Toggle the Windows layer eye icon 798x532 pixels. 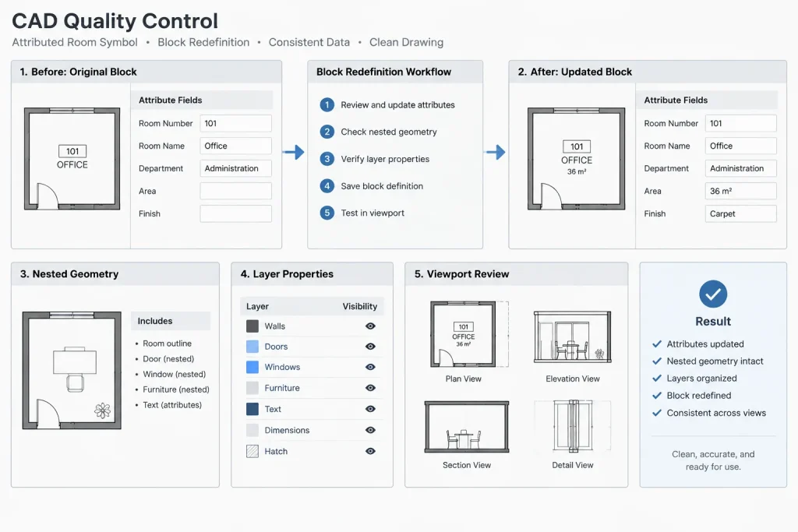pyautogui.click(x=370, y=367)
